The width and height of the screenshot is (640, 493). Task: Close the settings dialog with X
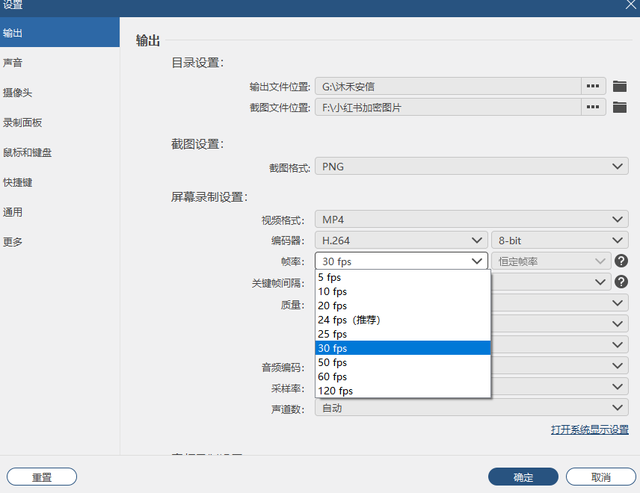[x=631, y=5]
